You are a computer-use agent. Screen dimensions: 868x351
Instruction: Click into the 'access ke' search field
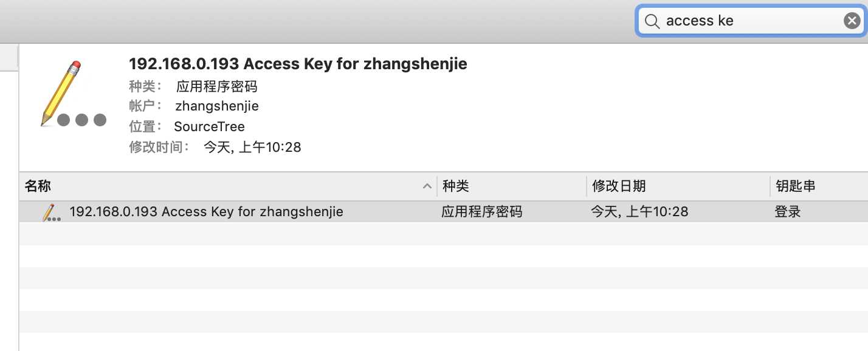pyautogui.click(x=751, y=21)
